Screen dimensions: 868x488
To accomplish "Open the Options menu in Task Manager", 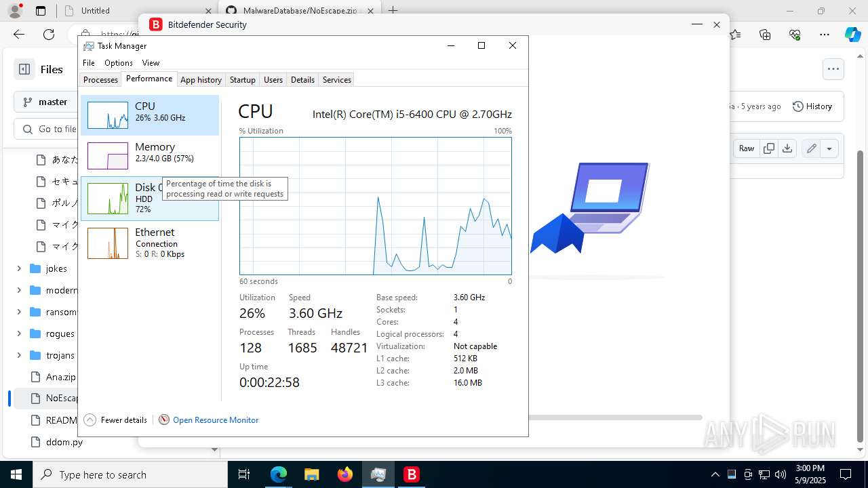I will coord(119,63).
